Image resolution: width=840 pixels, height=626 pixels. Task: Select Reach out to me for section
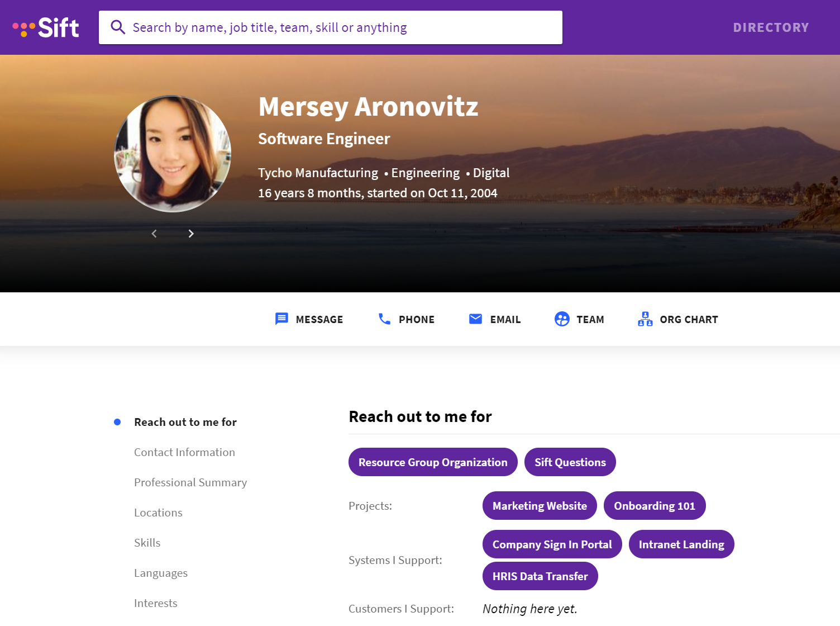[185, 422]
